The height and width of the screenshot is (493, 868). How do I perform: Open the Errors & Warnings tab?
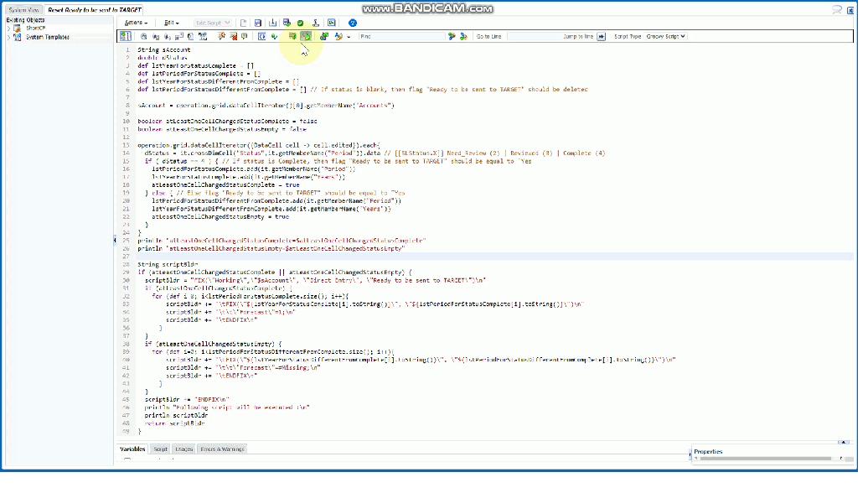point(222,449)
